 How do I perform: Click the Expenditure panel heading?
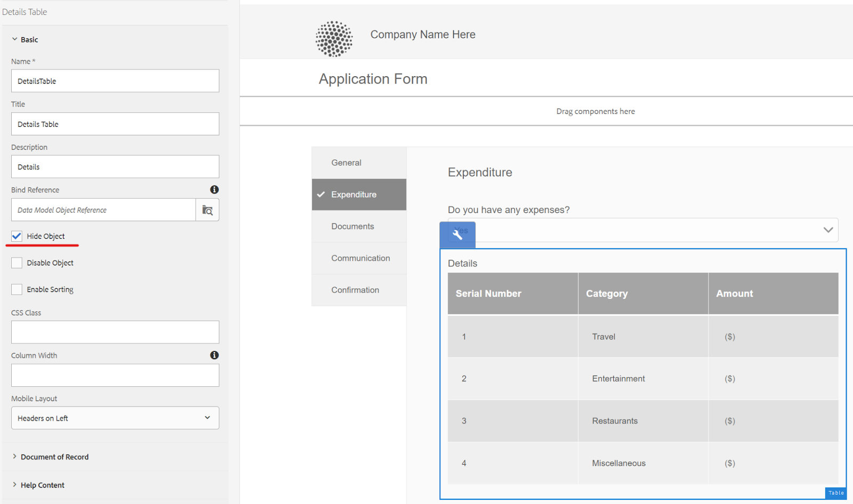tap(480, 173)
